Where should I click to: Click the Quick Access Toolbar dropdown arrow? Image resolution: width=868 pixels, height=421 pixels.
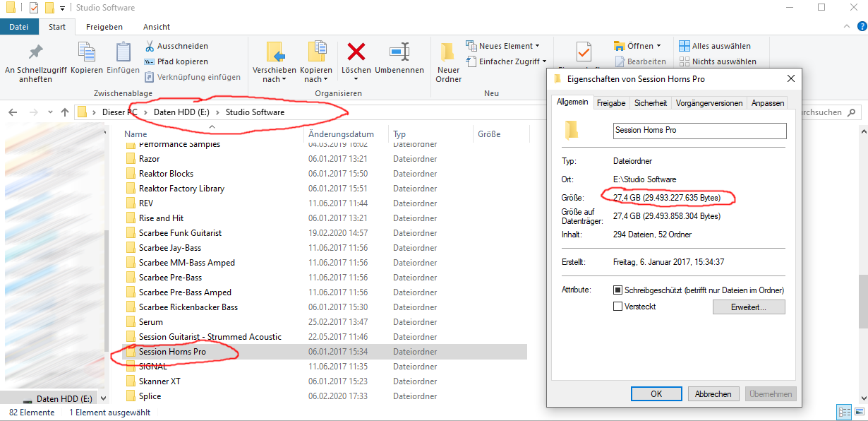tap(62, 8)
